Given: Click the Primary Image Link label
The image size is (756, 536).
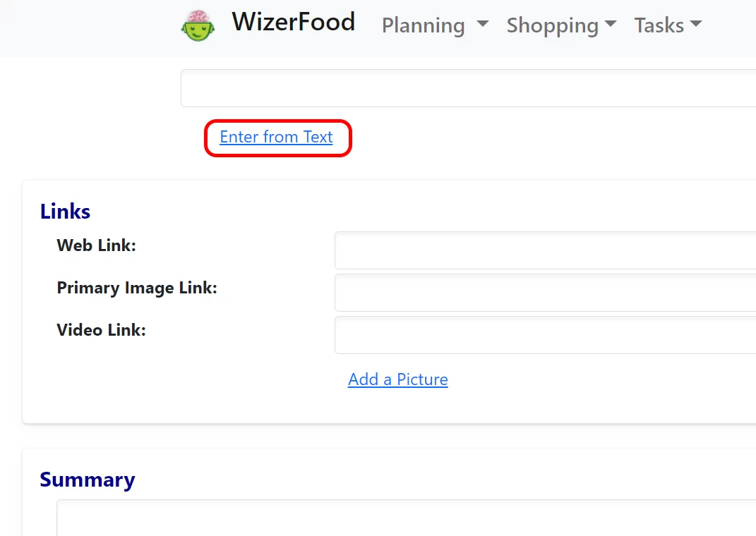Looking at the screenshot, I should [137, 288].
